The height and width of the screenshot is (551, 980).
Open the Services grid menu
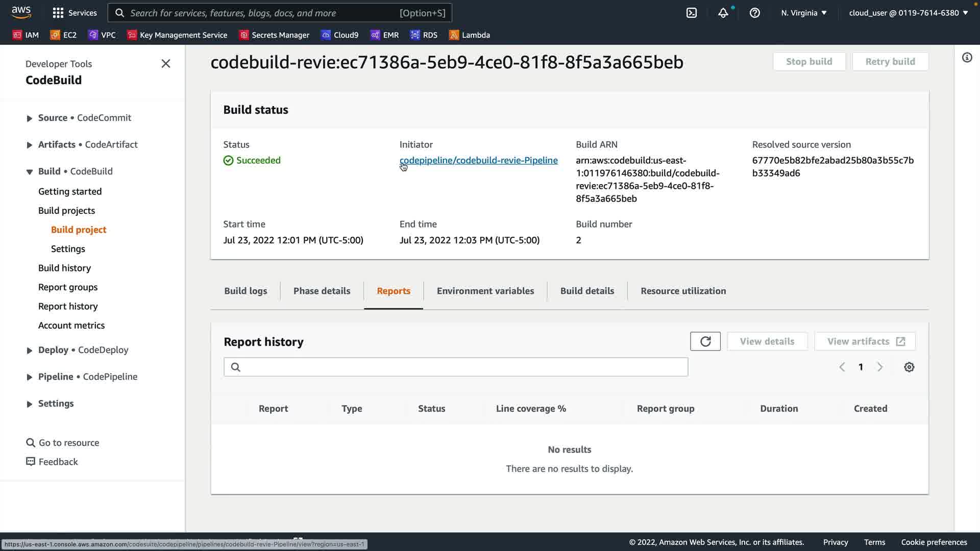pos(75,13)
